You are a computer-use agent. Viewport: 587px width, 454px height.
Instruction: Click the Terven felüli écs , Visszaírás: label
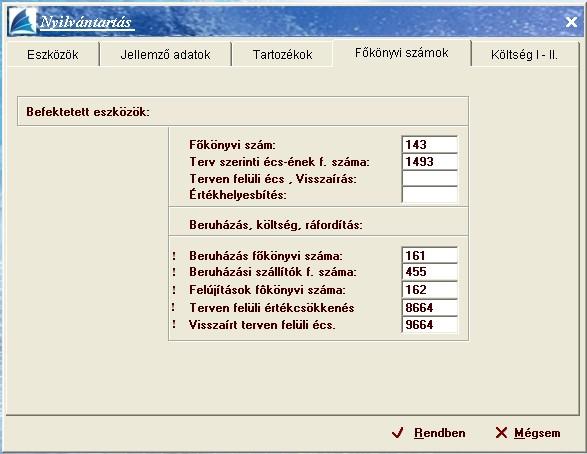(x=273, y=179)
